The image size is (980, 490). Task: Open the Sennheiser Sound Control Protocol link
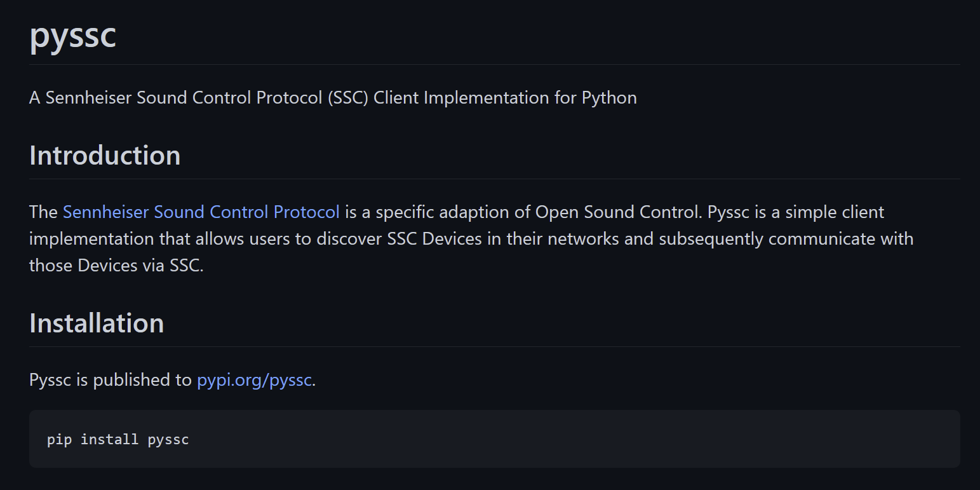pyautogui.click(x=201, y=212)
